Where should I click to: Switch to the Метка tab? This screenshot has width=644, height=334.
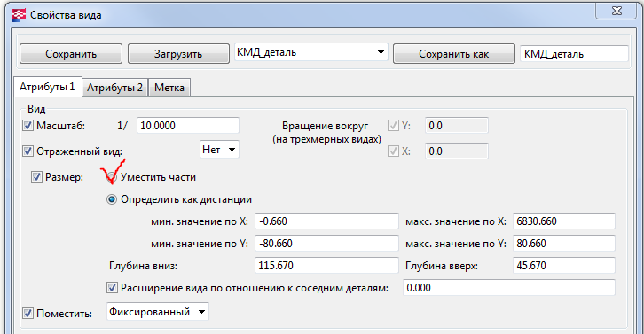tap(169, 88)
